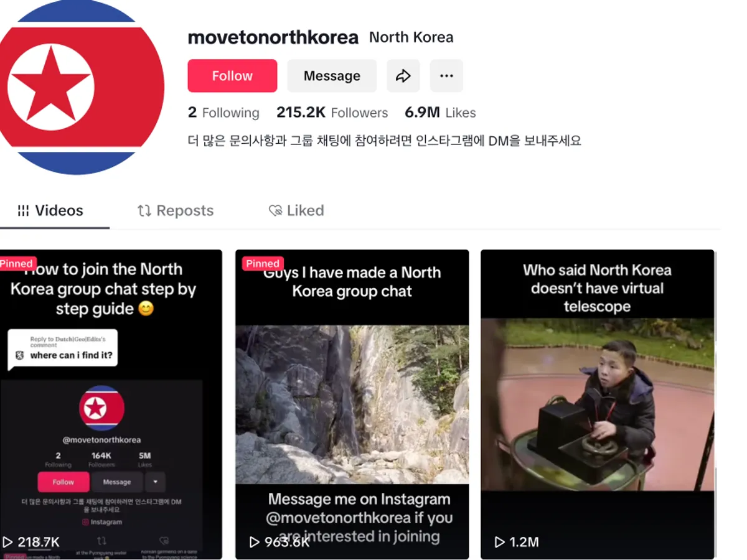Viewport: 747px width, 560px height.
Task: Open the 2 Following list
Action: click(223, 113)
